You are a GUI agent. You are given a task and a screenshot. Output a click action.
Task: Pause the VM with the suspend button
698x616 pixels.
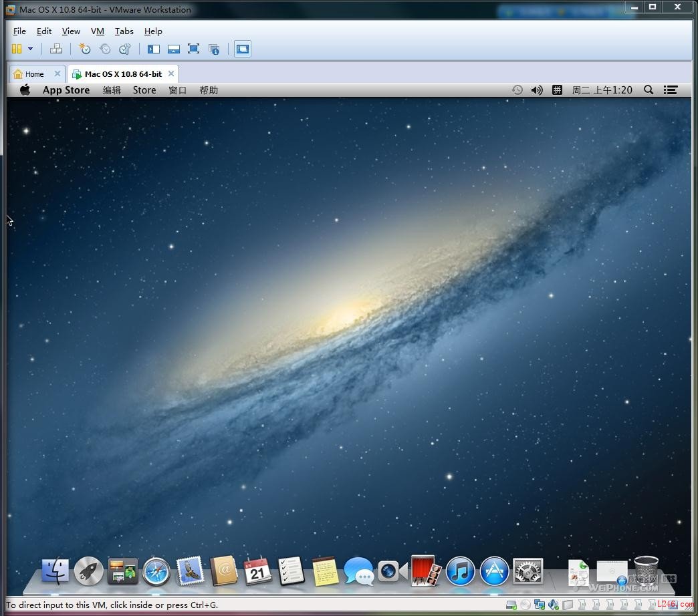17,49
